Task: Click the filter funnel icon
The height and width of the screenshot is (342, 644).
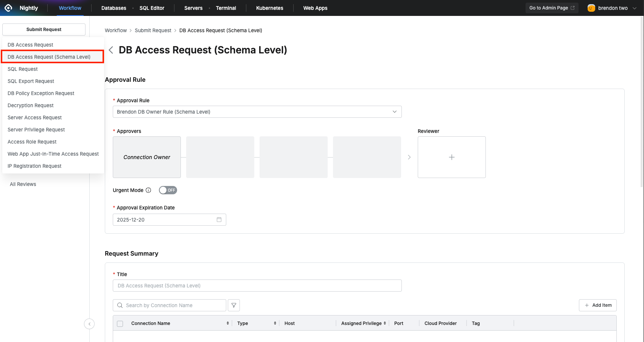Action: tap(234, 305)
